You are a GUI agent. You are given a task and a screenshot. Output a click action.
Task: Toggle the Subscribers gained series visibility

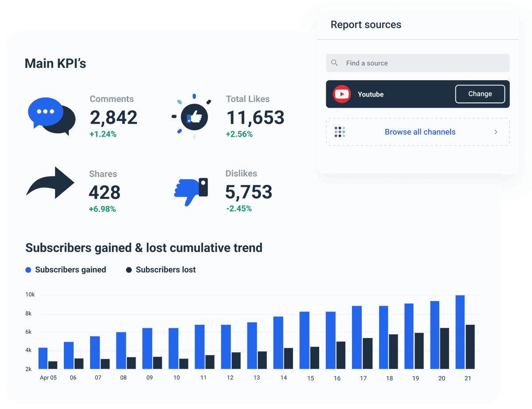tap(66, 269)
